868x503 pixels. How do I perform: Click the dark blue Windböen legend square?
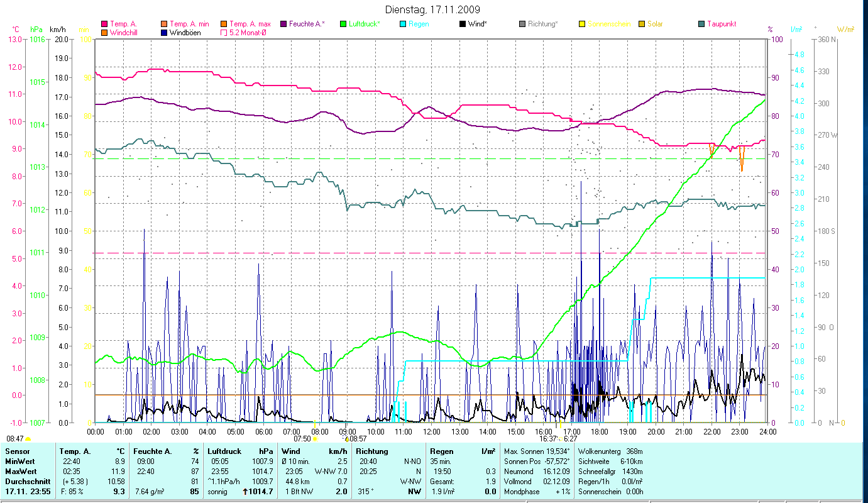pos(165,32)
